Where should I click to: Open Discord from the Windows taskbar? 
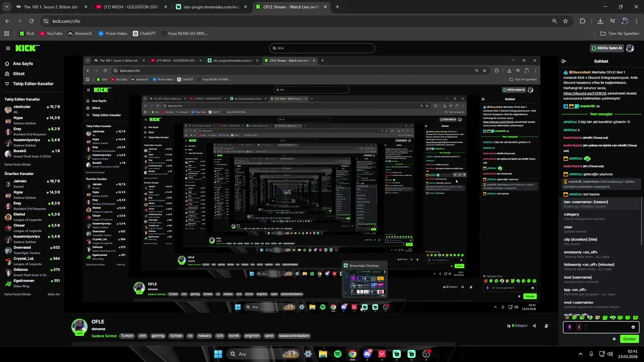(367, 354)
